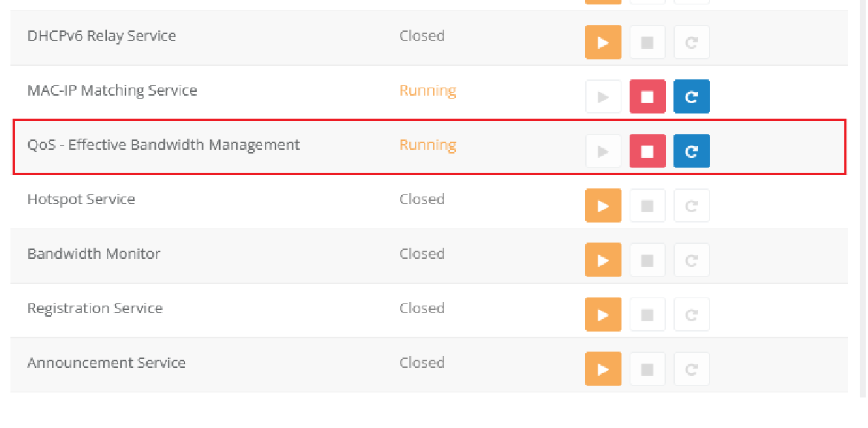Click the Closed status of Announcement Service
Screen dimensions: 868x428
[x=422, y=363]
